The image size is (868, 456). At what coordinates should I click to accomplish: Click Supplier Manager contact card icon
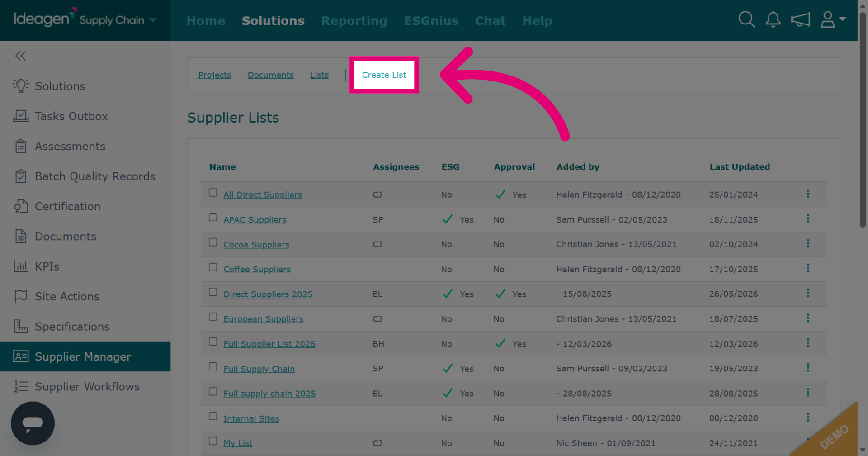click(x=21, y=356)
